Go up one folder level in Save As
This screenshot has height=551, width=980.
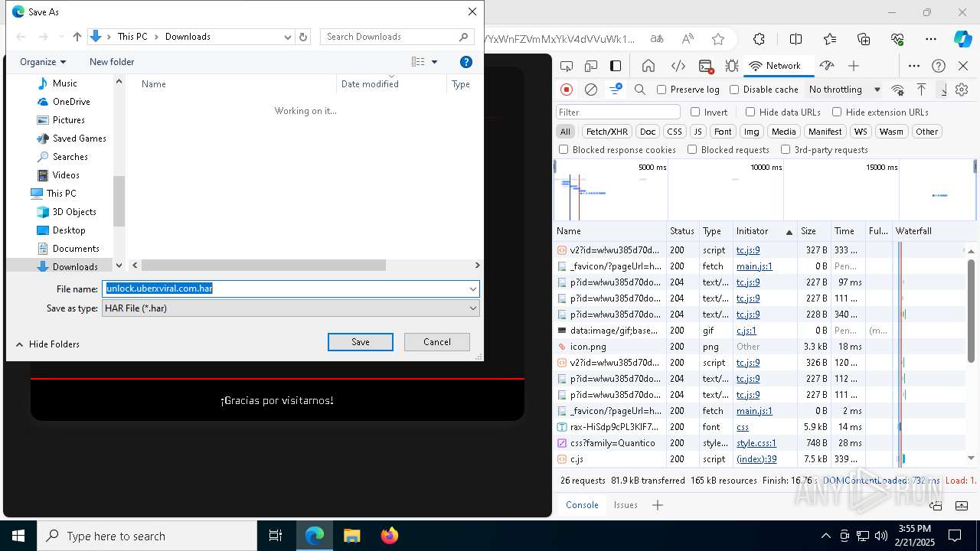point(77,37)
